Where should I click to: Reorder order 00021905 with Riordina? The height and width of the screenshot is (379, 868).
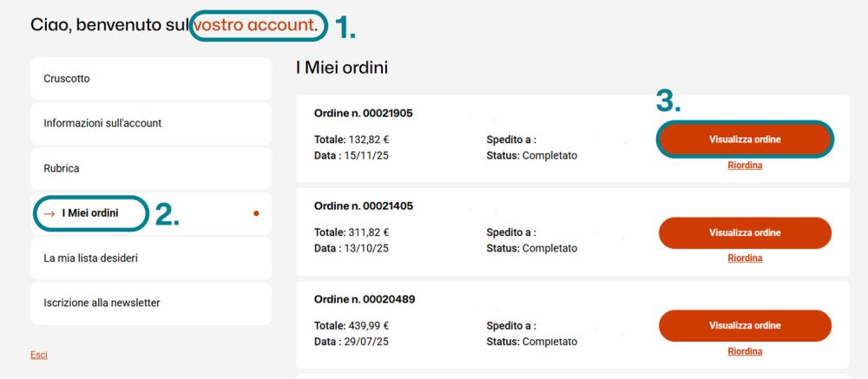tap(745, 166)
